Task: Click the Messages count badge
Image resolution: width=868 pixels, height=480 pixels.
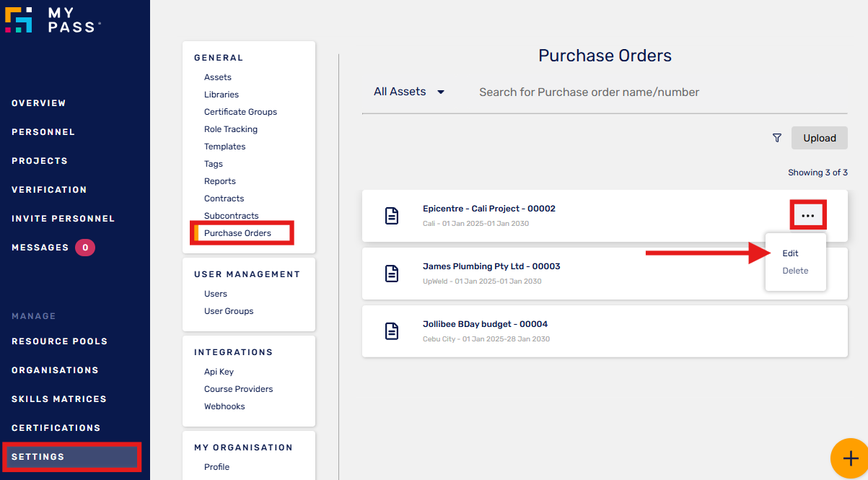Action: point(85,248)
